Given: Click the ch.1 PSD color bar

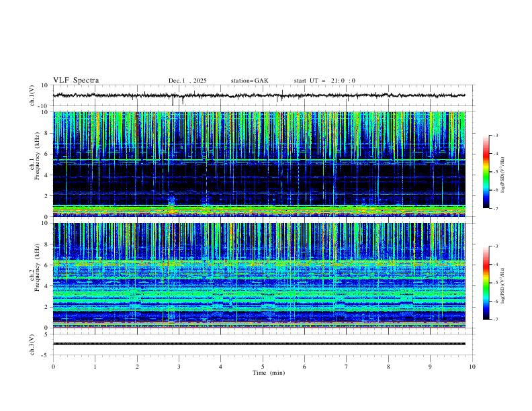Looking at the screenshot, I should point(486,171).
